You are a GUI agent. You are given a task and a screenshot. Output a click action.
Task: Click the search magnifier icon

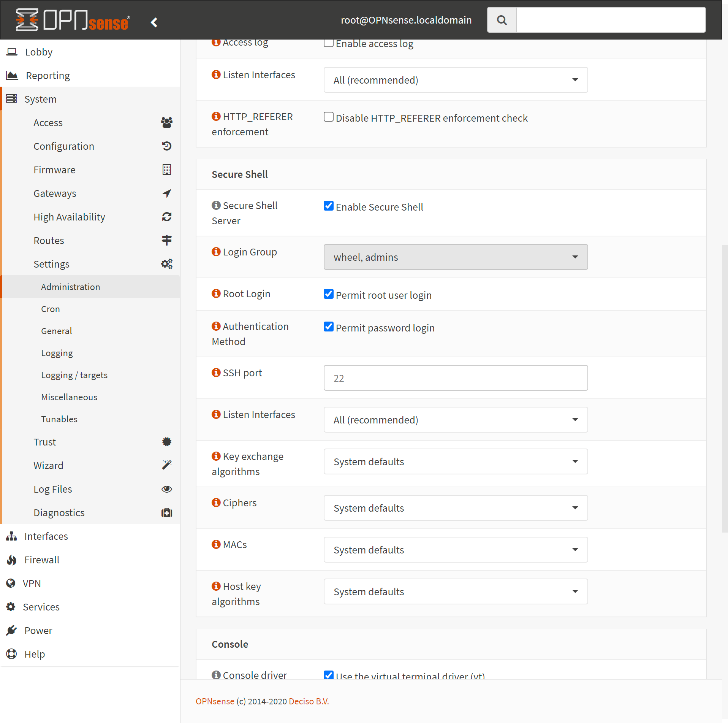click(502, 20)
